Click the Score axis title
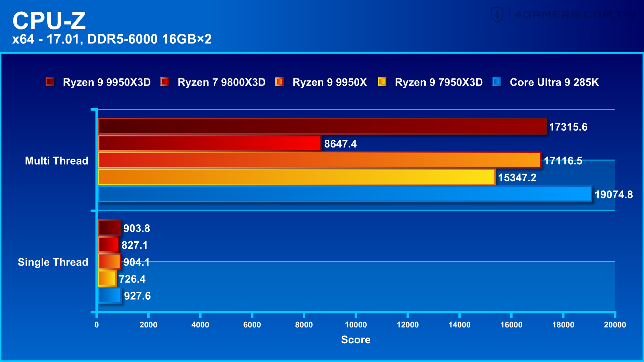644x362 pixels. coord(356,340)
